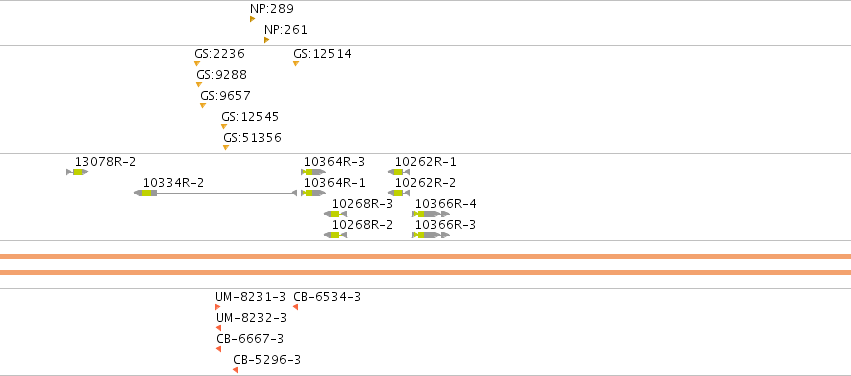Click the GS:9288 text label
This screenshot has height=376, width=851.
[x=221, y=75]
